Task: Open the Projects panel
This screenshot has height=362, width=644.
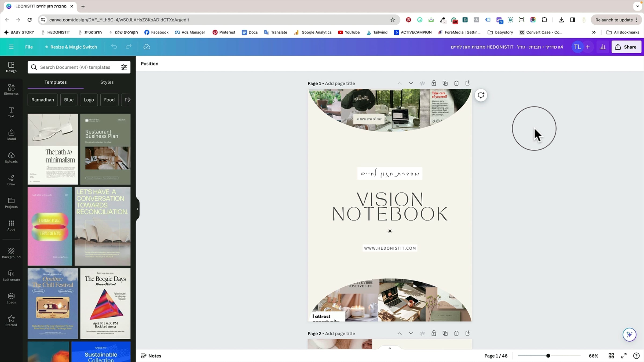Action: 11,203
